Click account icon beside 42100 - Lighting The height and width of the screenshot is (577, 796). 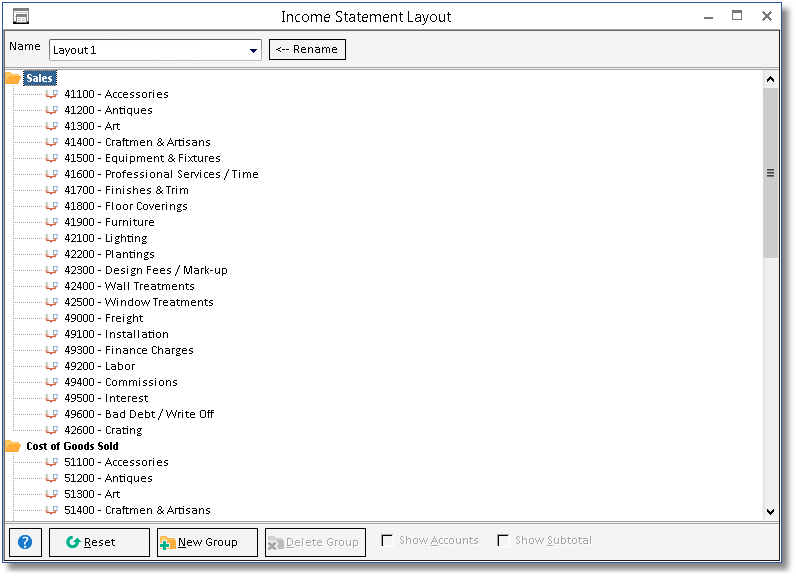point(51,238)
